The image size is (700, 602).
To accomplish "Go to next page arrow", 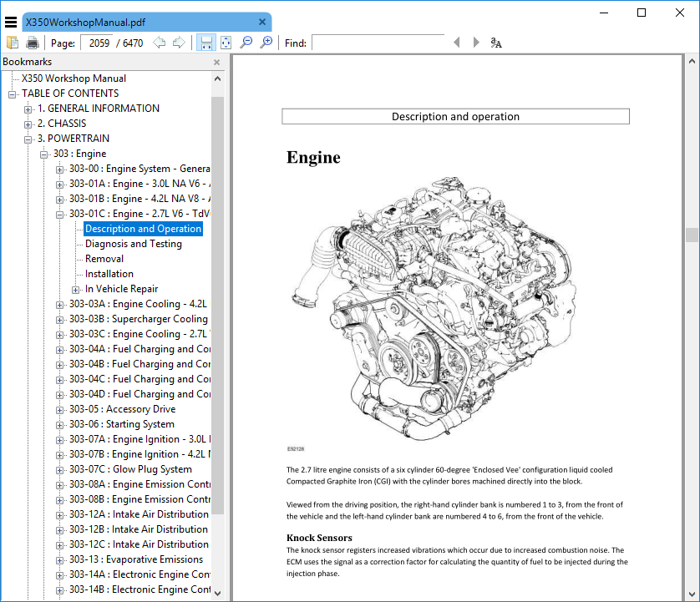I will 179,43.
